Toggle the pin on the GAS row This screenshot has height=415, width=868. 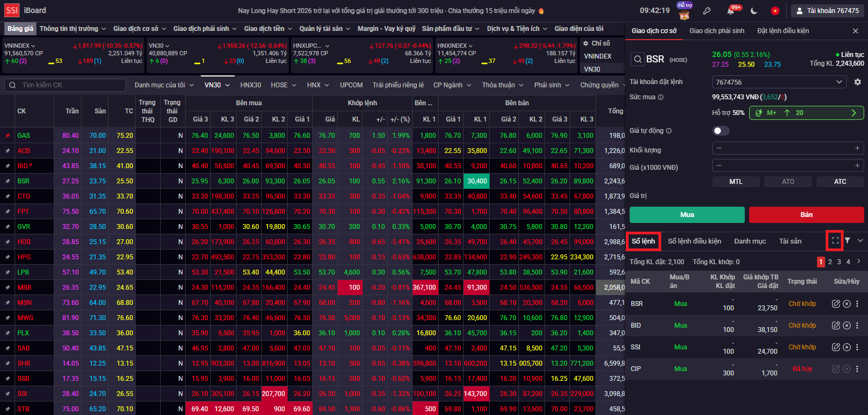click(8, 136)
